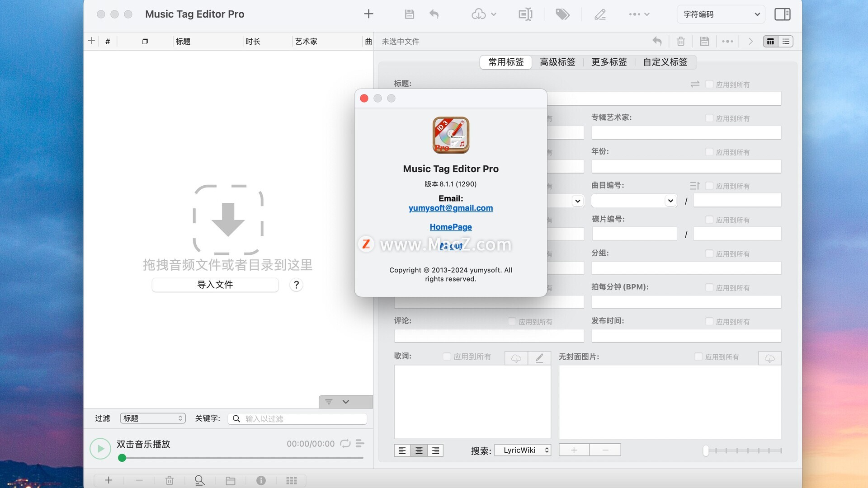Expand the filter options chevron above filter bar
The height and width of the screenshot is (488, 868).
tap(346, 402)
